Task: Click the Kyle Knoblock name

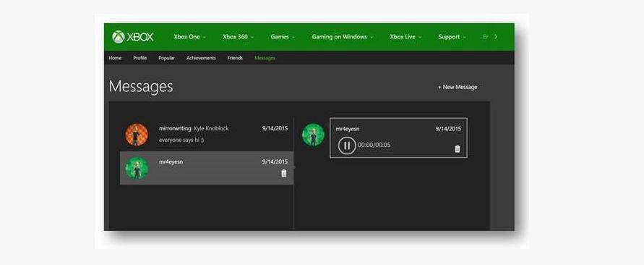Action: tap(211, 128)
